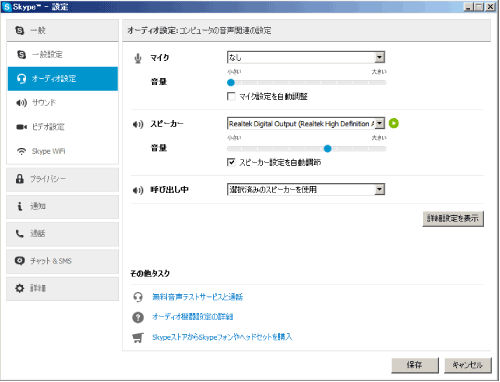Screen dimensions: 500x382
Task: Uncheck スピーカー設定を自動調節 checkbox
Action: tap(231, 162)
